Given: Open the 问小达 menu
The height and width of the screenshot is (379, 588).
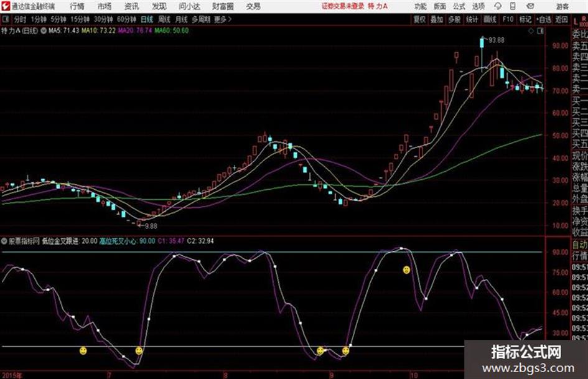Looking at the screenshot, I should click(189, 6).
